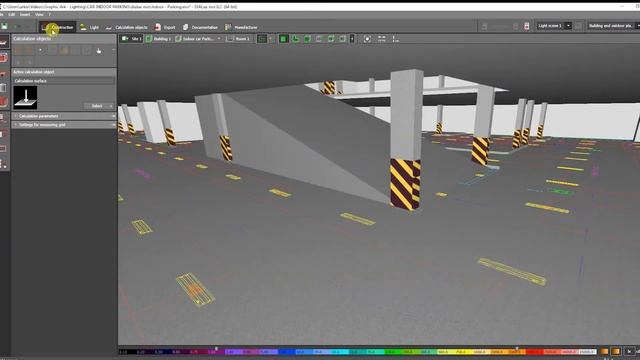Click the coordinate origin icon
The height and width of the screenshot is (360, 640).
point(396,39)
